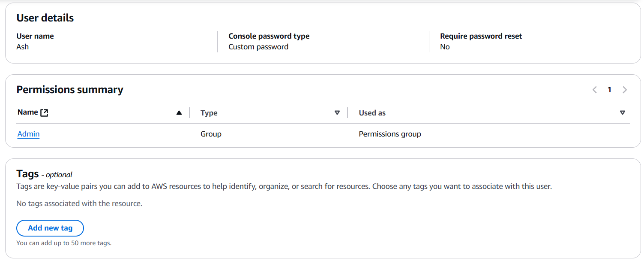The width and height of the screenshot is (644, 261).
Task: Select page 1 in permissions pagination
Action: coord(609,90)
